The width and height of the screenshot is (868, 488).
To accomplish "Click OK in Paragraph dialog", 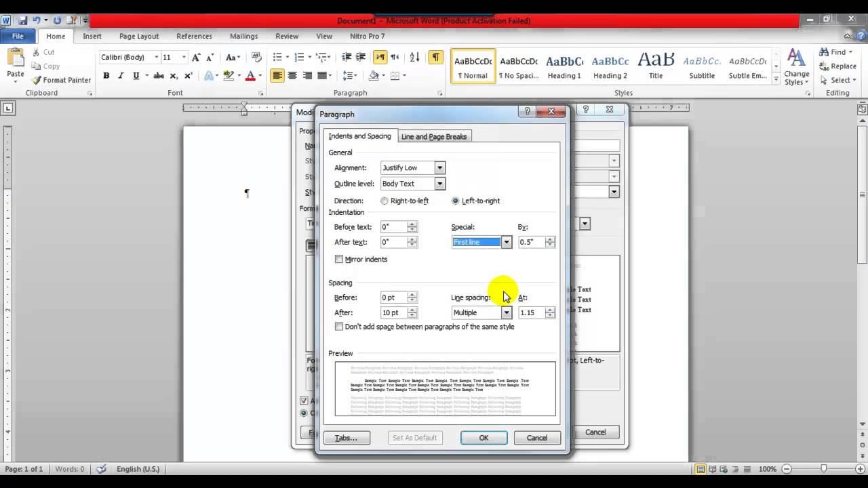I will click(484, 438).
